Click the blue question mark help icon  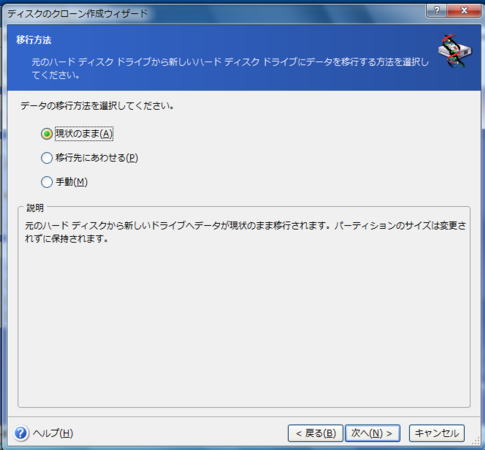point(21,433)
